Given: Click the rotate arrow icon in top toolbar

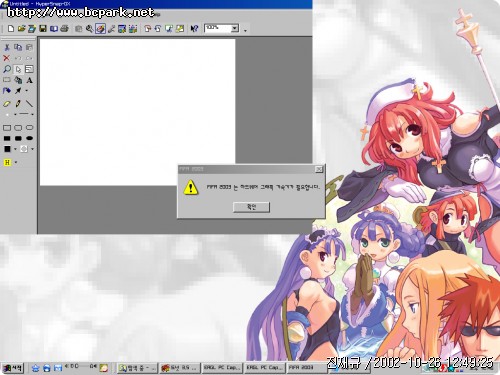Looking at the screenshot, I should tap(158, 29).
